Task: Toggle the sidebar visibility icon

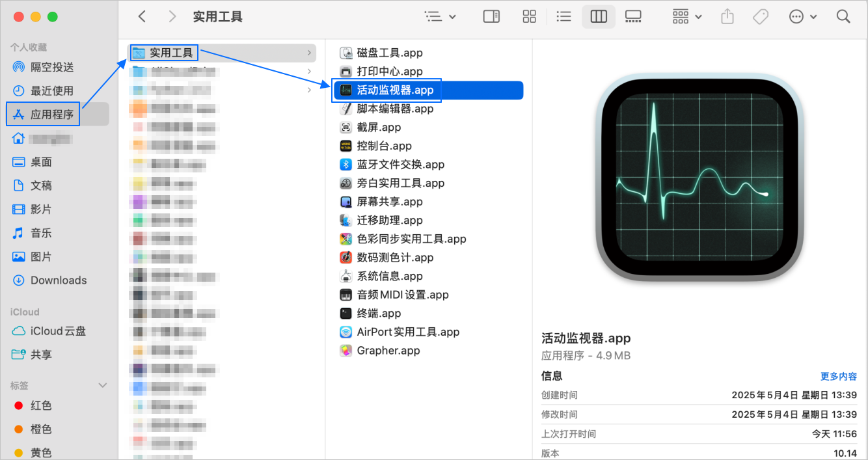Action: coord(491,16)
